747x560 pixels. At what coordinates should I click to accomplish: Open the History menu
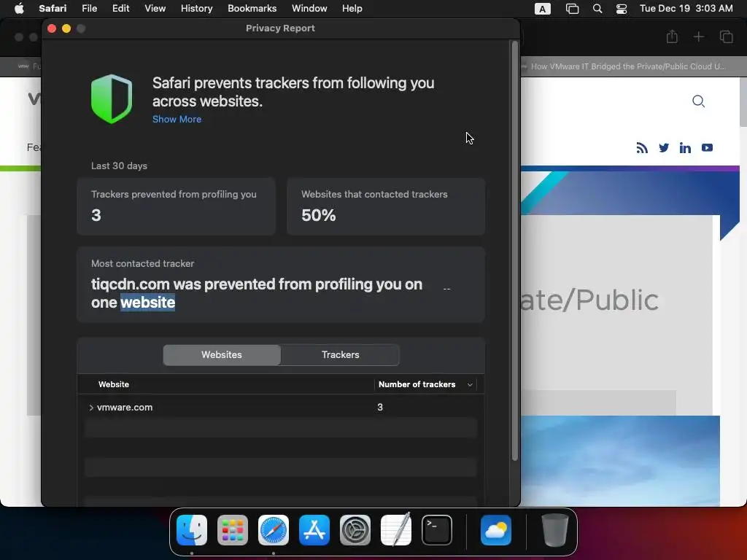196,9
